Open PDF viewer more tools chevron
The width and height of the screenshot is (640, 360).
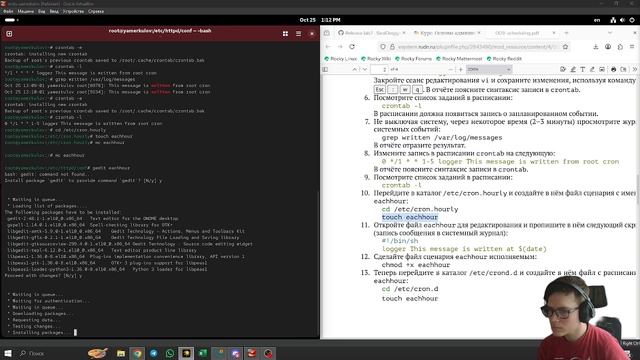pyautogui.click(x=634, y=69)
